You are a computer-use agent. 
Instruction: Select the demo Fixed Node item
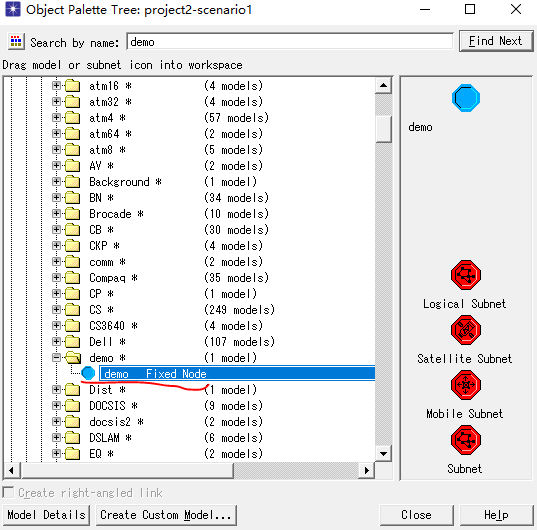pos(237,374)
